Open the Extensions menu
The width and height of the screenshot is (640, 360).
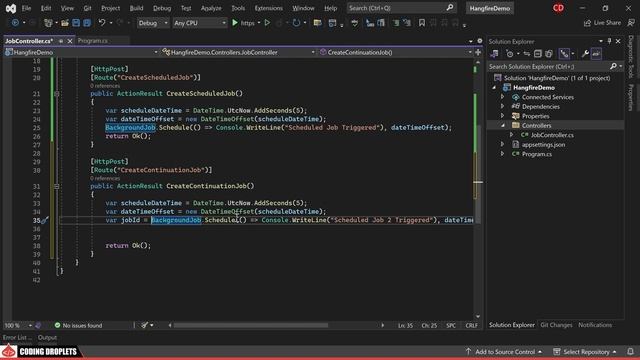[x=268, y=8]
